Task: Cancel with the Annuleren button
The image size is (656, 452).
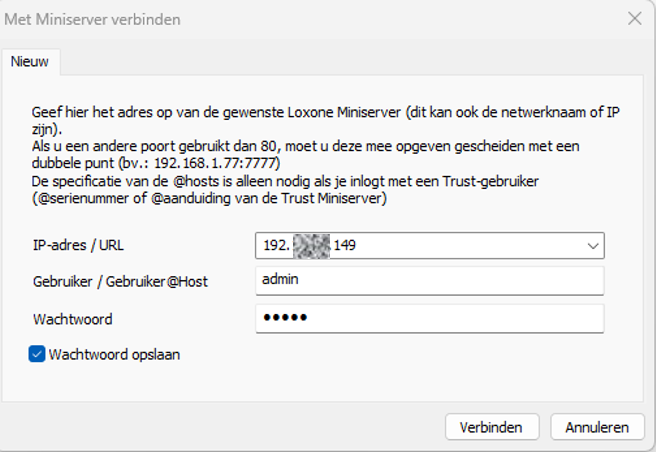Action: pos(597,427)
